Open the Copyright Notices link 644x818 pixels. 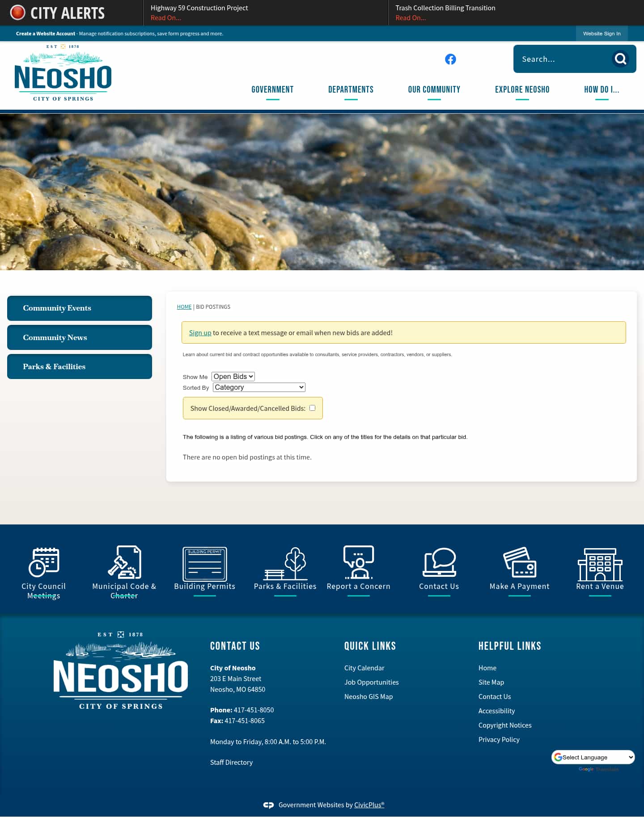point(505,725)
